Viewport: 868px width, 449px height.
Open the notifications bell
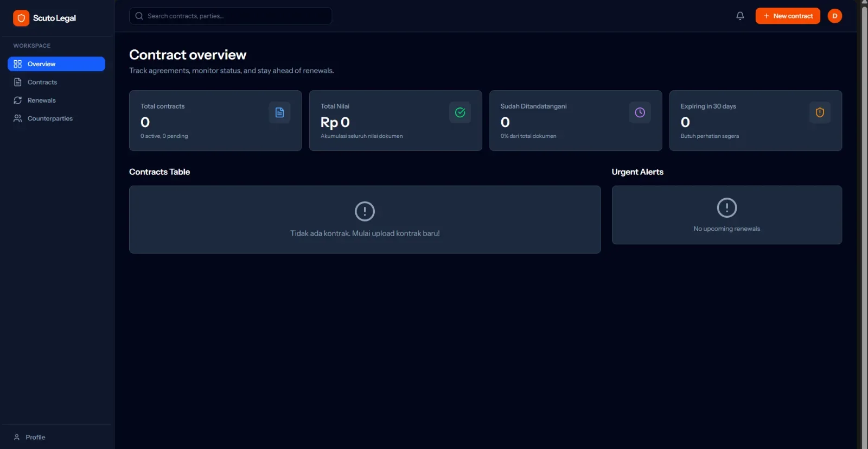coord(740,16)
